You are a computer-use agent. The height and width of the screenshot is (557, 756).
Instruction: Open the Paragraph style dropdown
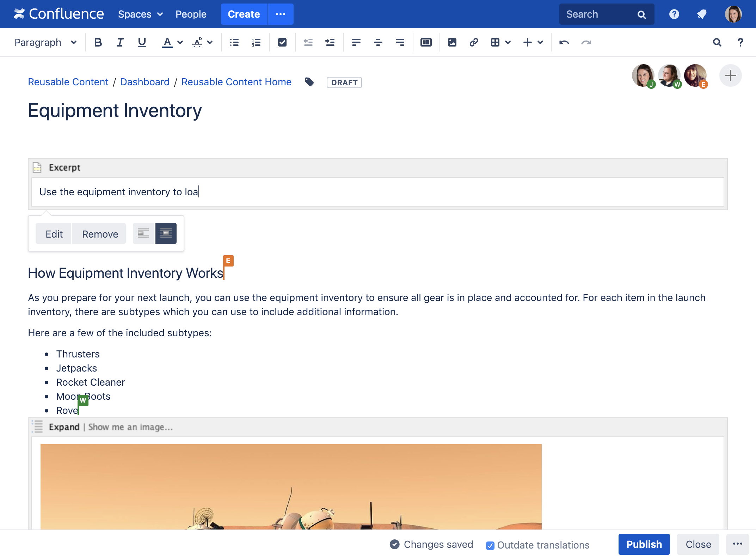pyautogui.click(x=45, y=43)
